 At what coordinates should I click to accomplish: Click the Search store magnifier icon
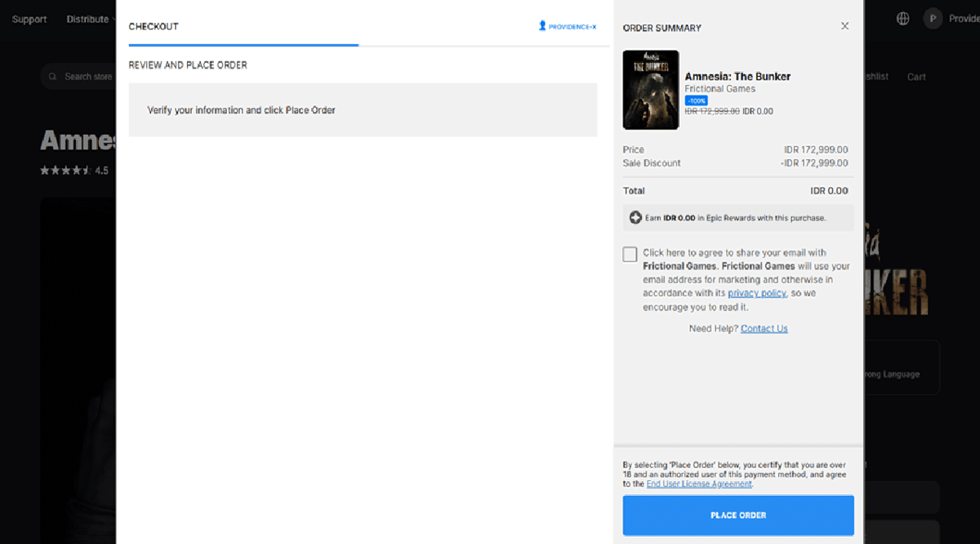(x=54, y=77)
